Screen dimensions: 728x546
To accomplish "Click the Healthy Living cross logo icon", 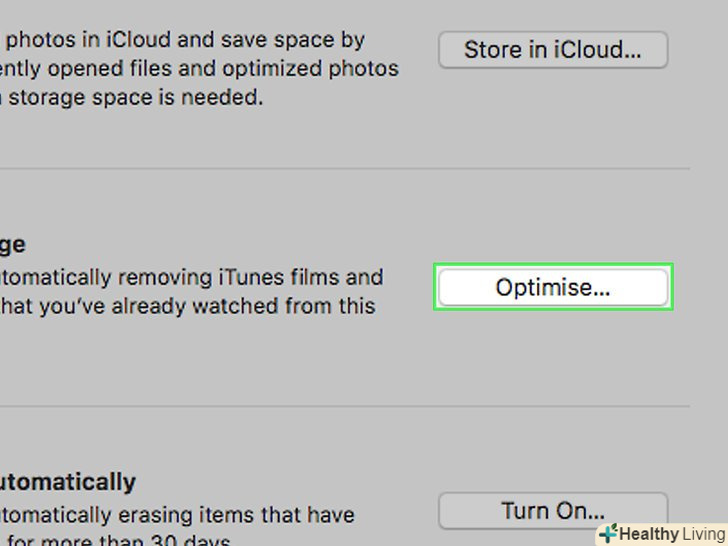I will tap(608, 534).
